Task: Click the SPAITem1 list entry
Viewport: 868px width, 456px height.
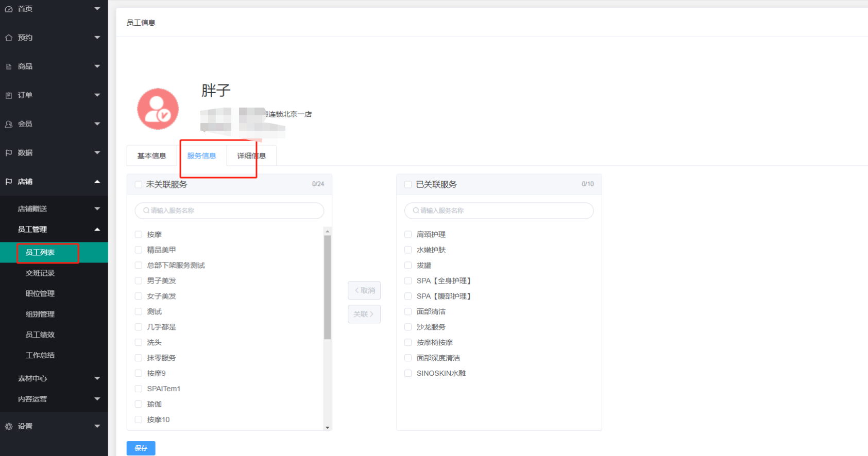Action: point(164,389)
